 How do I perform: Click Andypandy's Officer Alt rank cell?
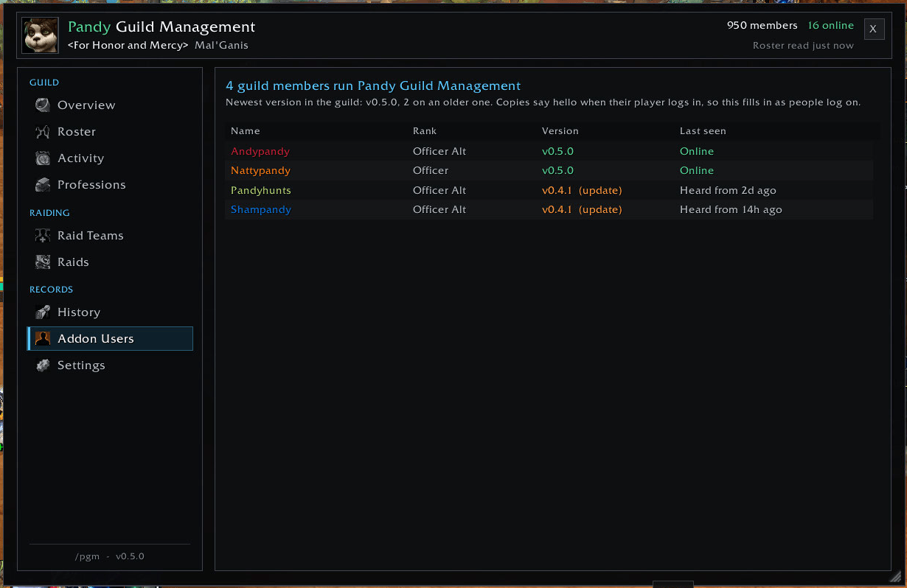439,151
